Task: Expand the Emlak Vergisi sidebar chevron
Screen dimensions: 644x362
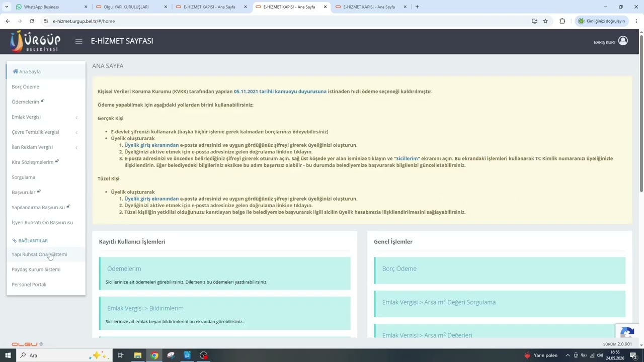Action: pyautogui.click(x=76, y=117)
